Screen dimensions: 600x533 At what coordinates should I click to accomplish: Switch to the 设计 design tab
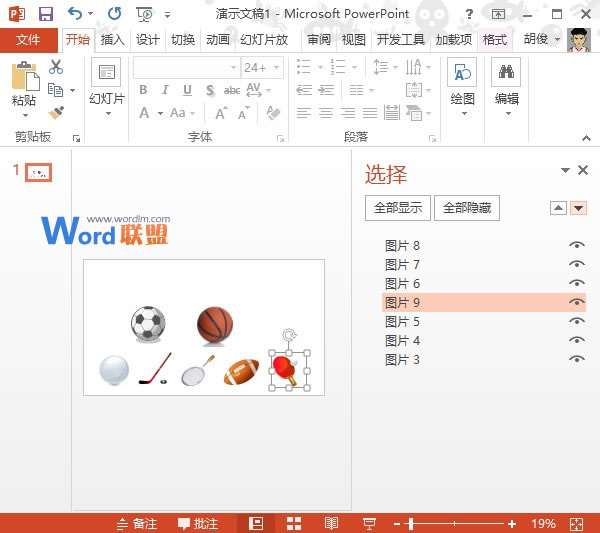[148, 39]
